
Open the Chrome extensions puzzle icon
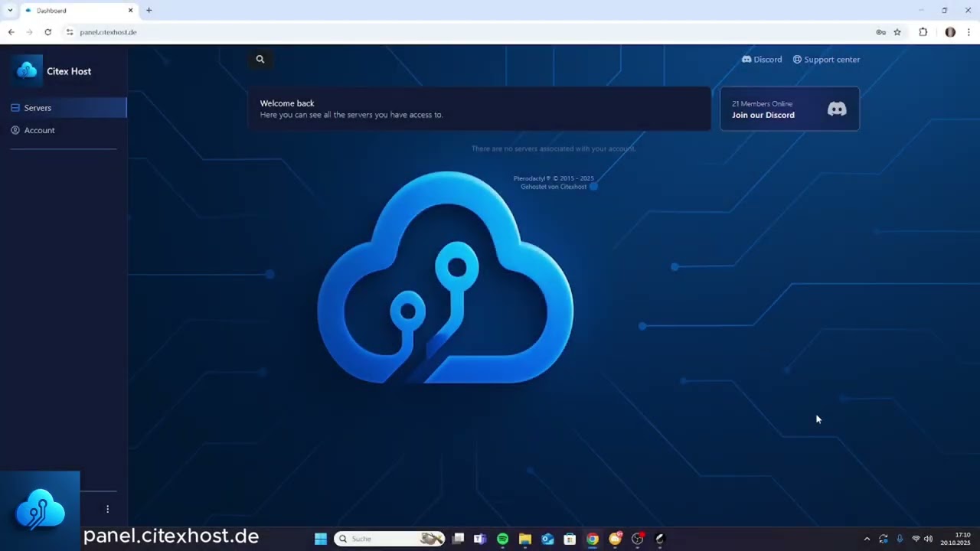[x=923, y=32]
